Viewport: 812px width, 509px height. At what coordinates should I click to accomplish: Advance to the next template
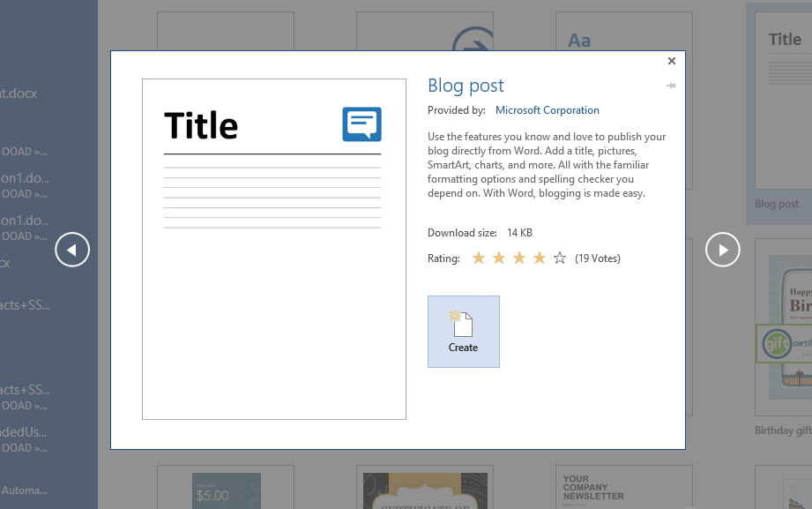pos(722,251)
